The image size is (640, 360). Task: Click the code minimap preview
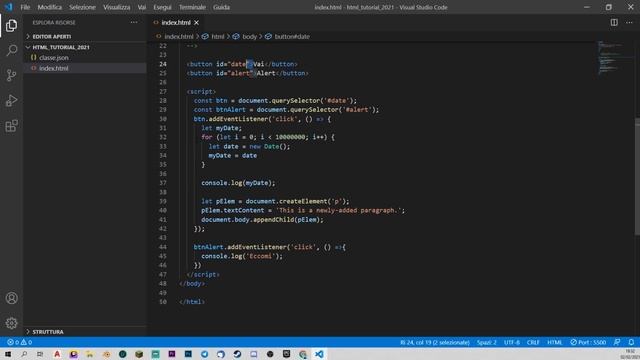611,58
